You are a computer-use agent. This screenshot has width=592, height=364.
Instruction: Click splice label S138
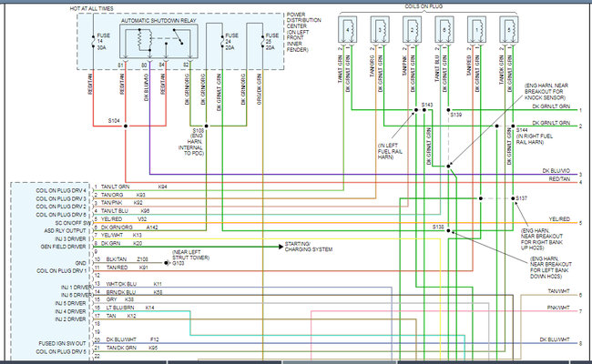tap(438, 227)
